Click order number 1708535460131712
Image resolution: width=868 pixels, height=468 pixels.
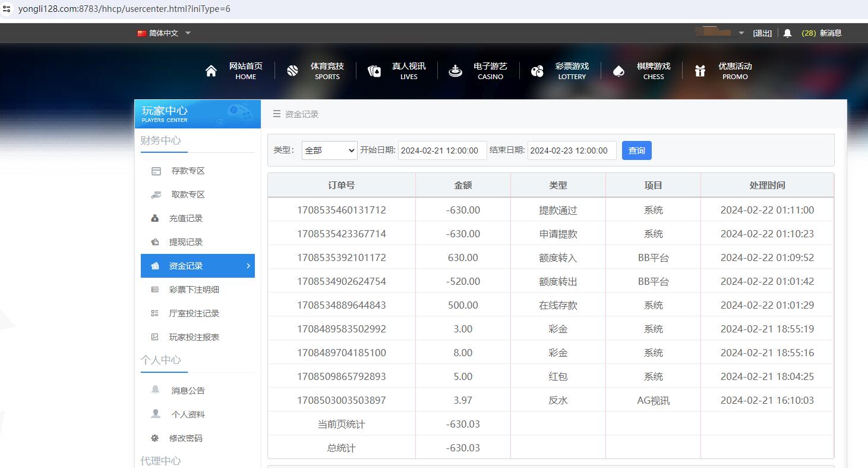[342, 210]
